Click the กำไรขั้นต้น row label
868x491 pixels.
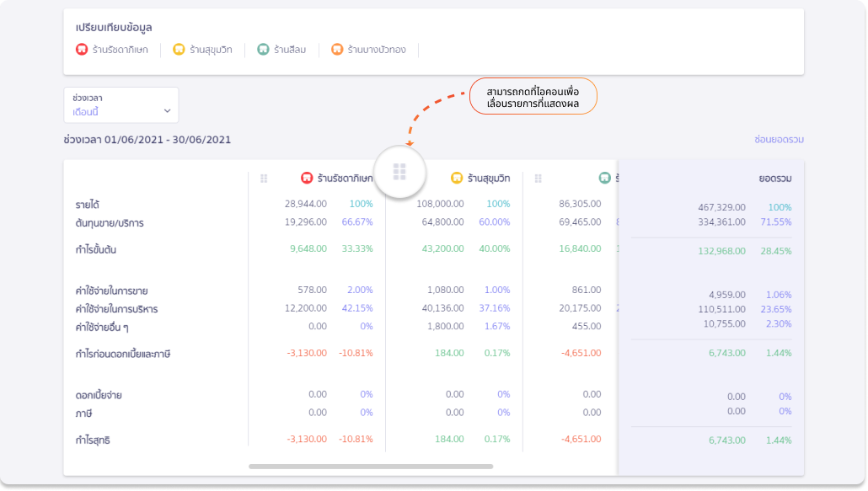[94, 250]
